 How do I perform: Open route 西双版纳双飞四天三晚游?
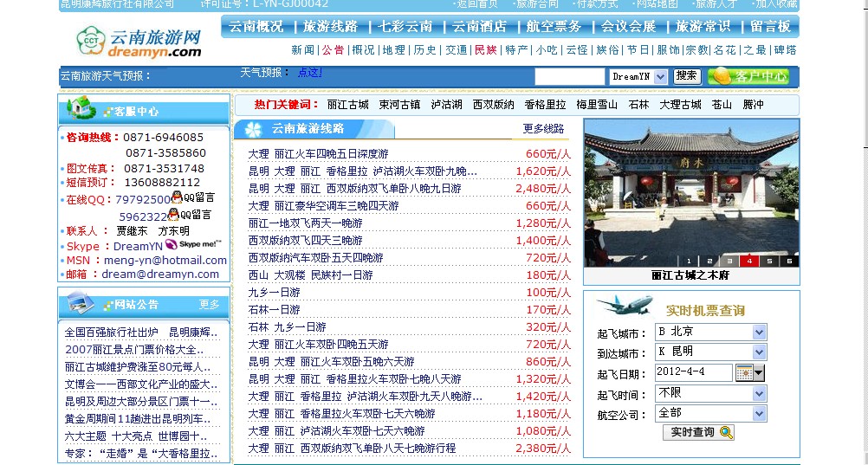305,240
